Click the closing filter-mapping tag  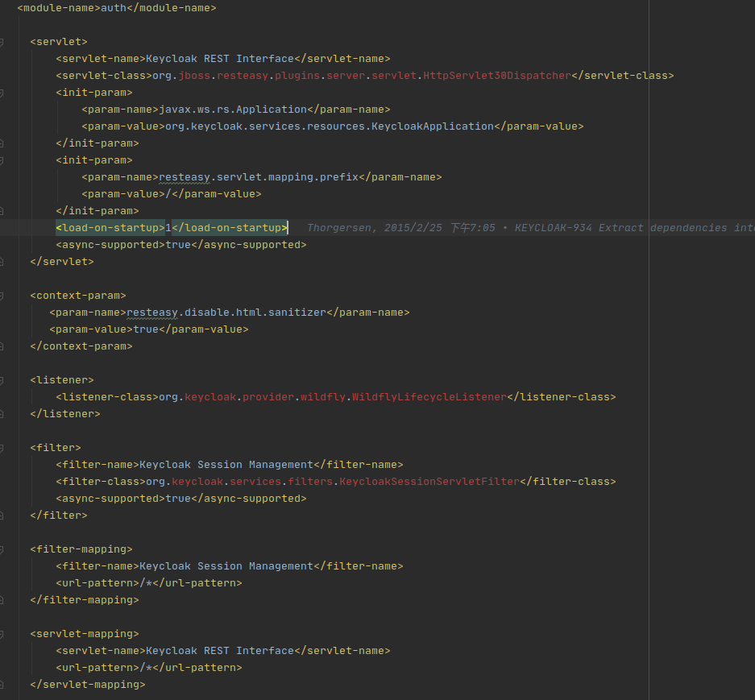(x=85, y=600)
